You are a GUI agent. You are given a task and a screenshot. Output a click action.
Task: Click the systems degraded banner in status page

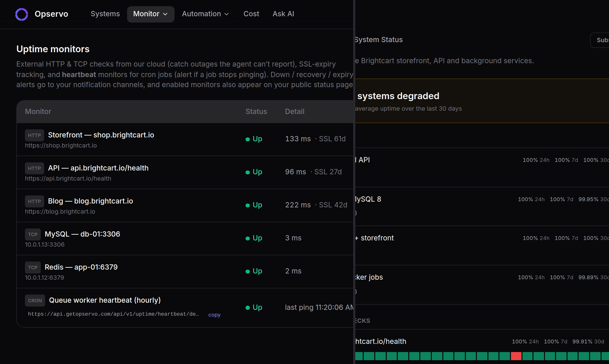pos(482,101)
